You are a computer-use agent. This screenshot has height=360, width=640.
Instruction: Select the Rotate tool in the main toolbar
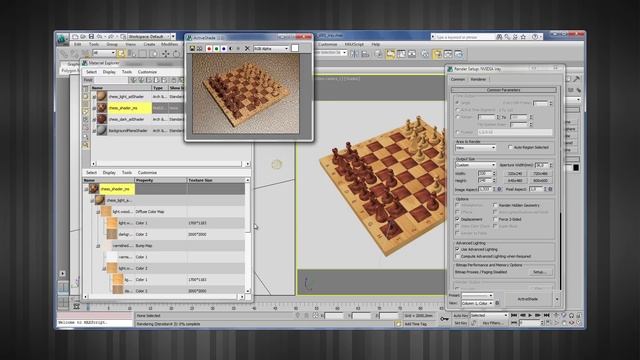[x=176, y=53]
